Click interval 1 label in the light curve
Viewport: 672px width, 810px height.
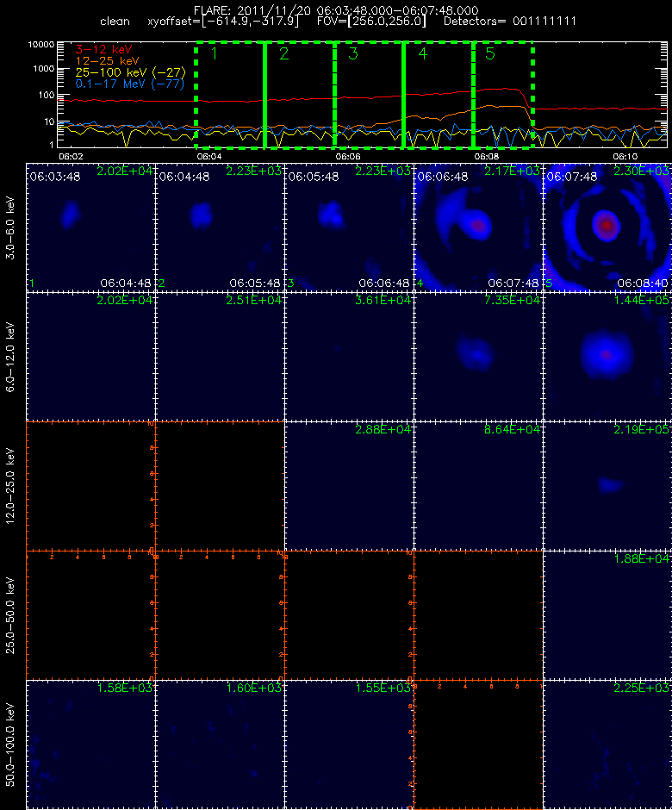point(215,53)
